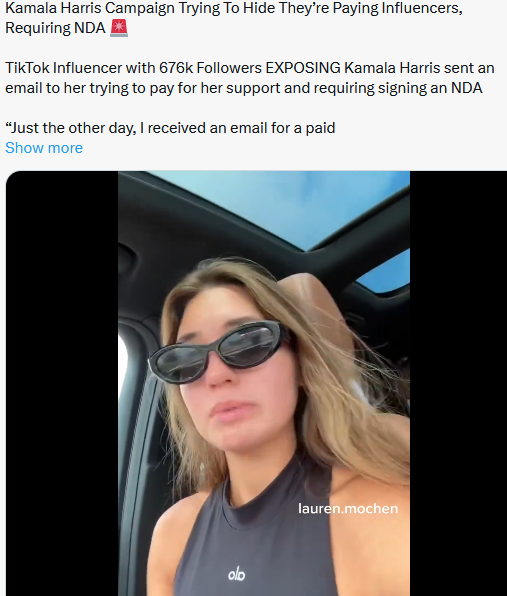Click the quote line "Just the other day"
Image resolution: width=507 pixels, height=596 pixels.
coord(170,128)
